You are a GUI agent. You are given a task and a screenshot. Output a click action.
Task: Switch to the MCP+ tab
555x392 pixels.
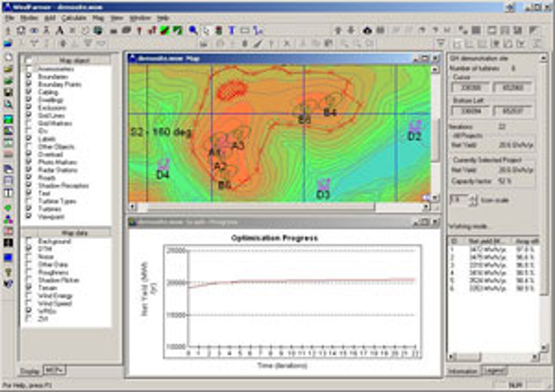tap(54, 369)
